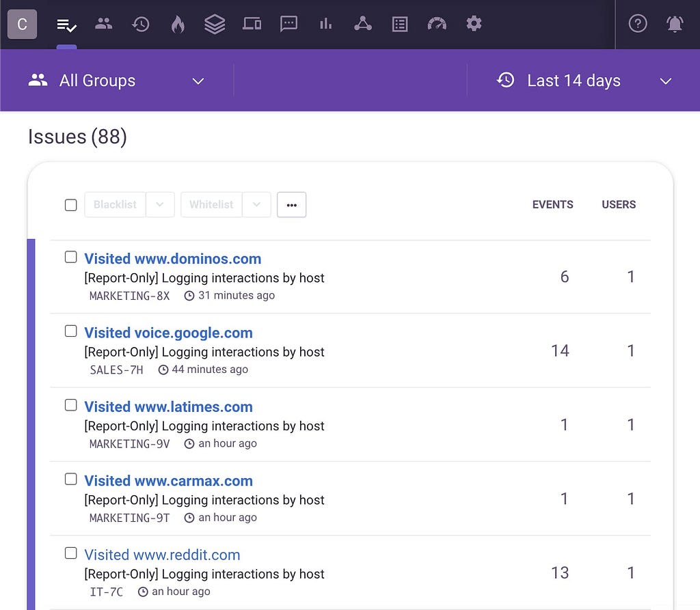700x610 pixels.
Task: Open the bar chart icon in top bar
Action: click(326, 24)
